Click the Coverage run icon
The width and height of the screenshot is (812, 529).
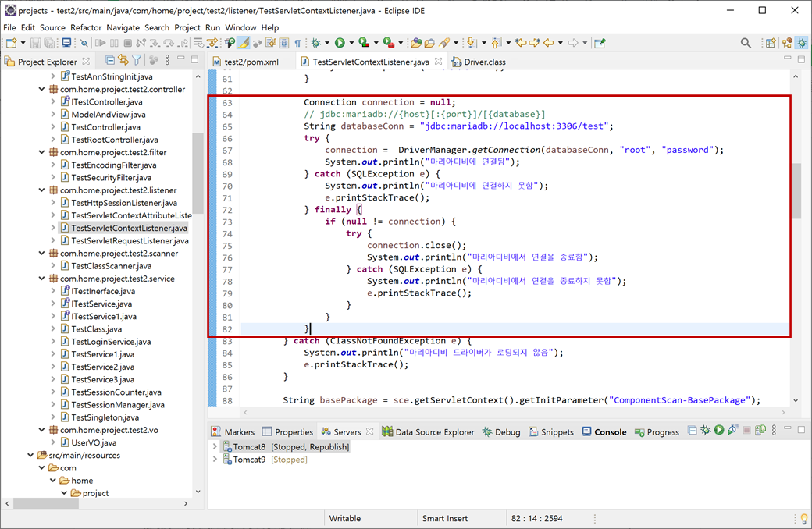[x=364, y=43]
